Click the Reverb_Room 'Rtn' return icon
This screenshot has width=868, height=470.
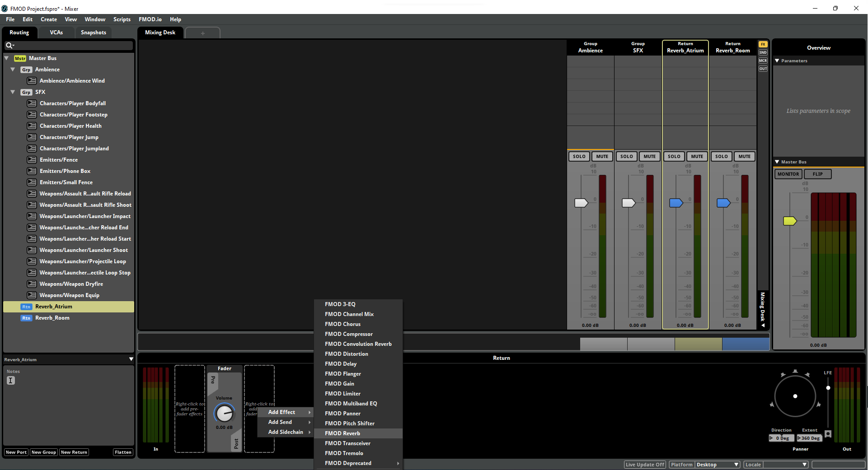[x=26, y=318]
